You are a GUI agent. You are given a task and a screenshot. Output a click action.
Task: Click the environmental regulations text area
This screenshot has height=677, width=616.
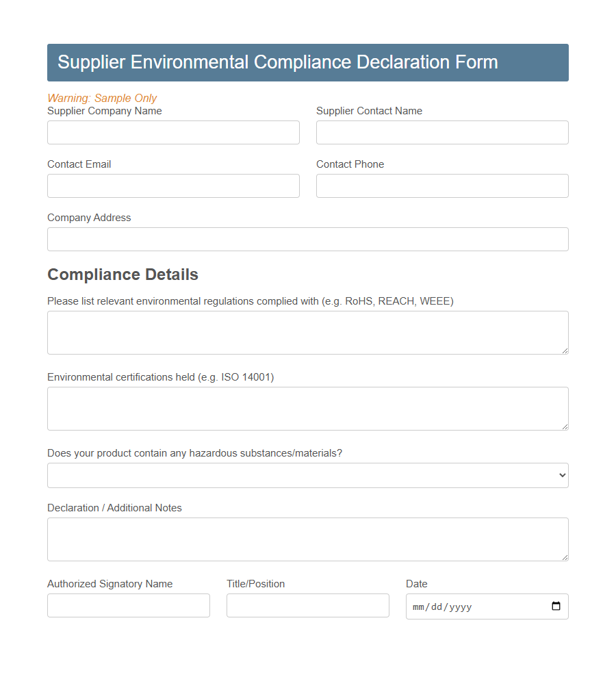coord(307,332)
